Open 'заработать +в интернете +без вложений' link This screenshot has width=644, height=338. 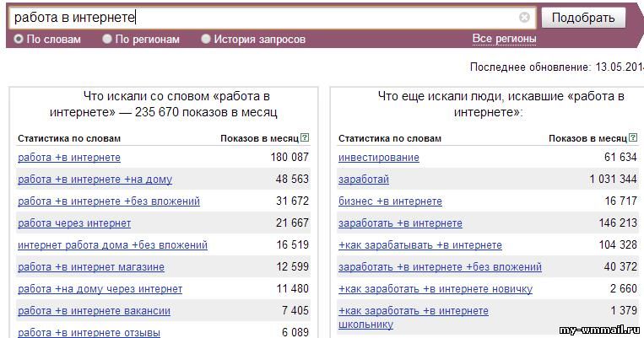[440, 267]
